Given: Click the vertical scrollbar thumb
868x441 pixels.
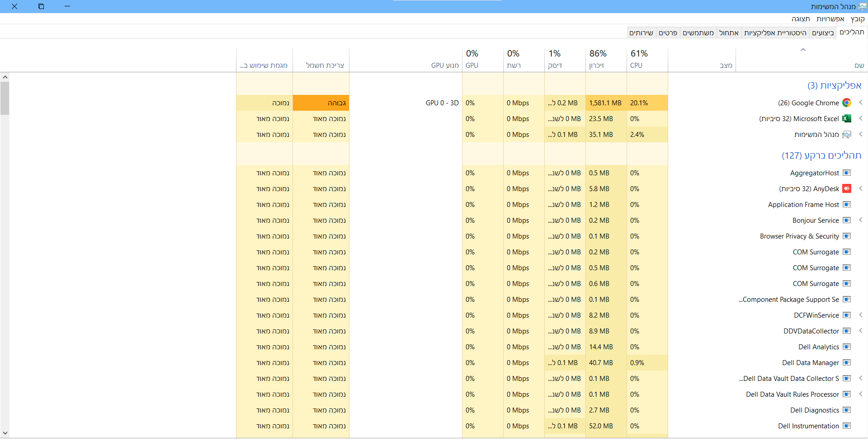Looking at the screenshot, I should click(x=5, y=98).
